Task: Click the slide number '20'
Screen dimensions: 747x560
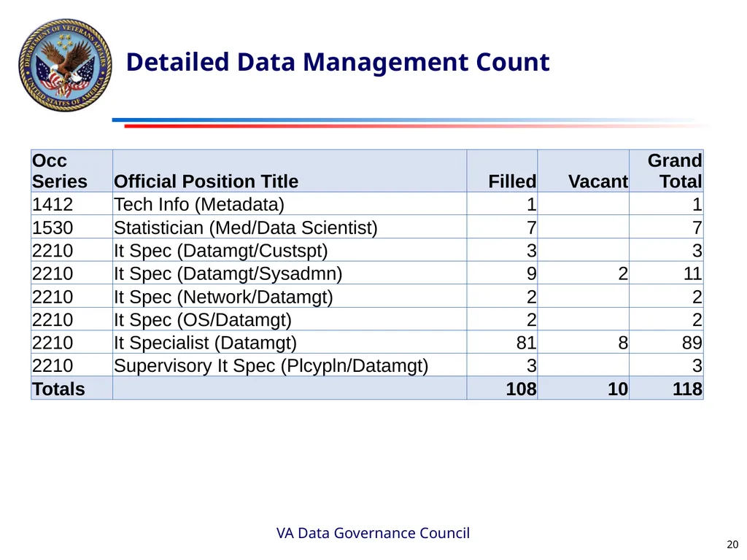Action: tap(732, 544)
